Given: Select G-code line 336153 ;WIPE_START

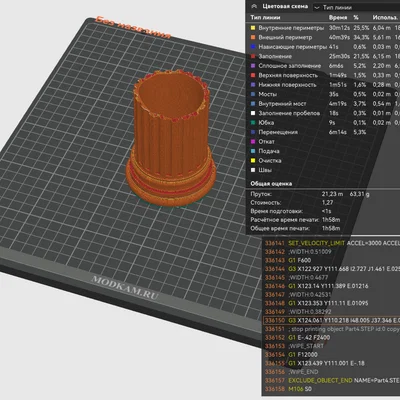Looking at the screenshot, I should pyautogui.click(x=332, y=346).
